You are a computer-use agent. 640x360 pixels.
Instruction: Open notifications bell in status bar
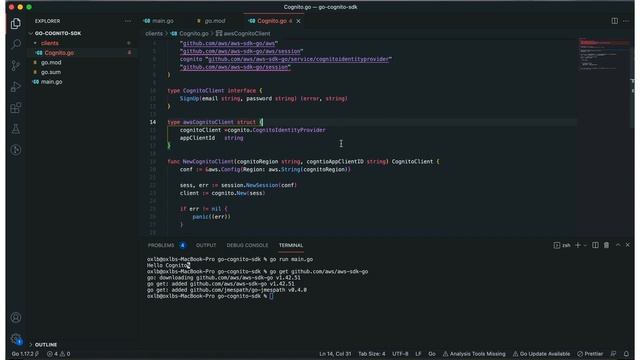pos(626,354)
